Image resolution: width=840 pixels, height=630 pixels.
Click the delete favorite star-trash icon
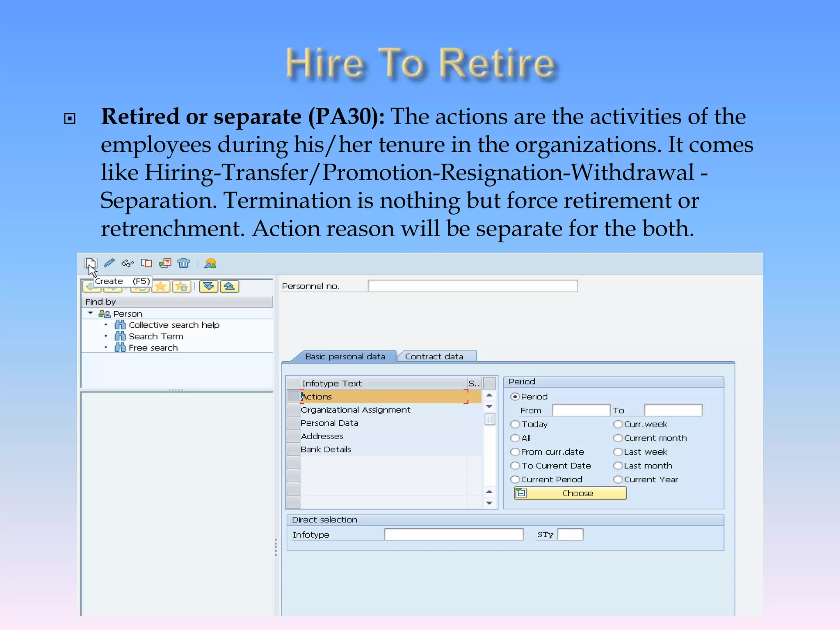(181, 287)
